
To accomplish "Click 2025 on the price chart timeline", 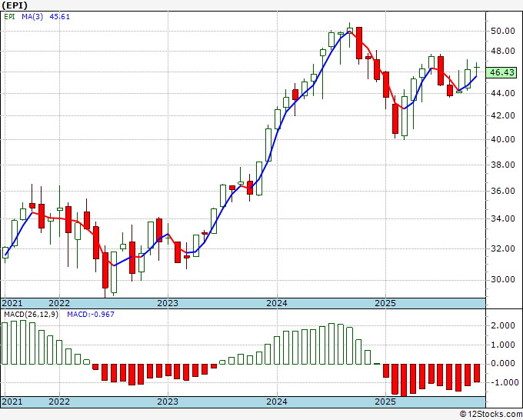I will tap(385, 303).
